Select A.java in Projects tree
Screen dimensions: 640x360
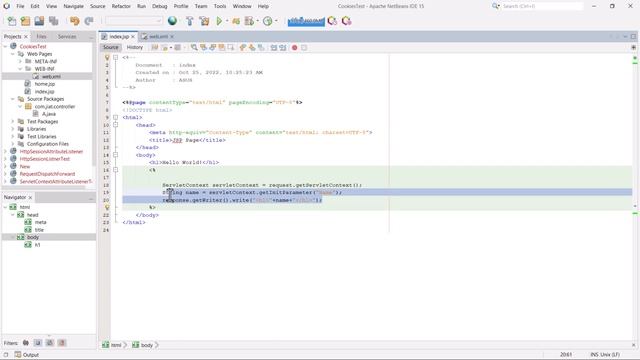[x=49, y=114]
